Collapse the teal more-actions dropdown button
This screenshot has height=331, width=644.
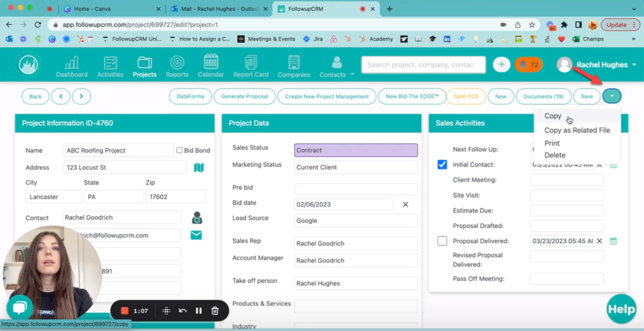pyautogui.click(x=612, y=96)
